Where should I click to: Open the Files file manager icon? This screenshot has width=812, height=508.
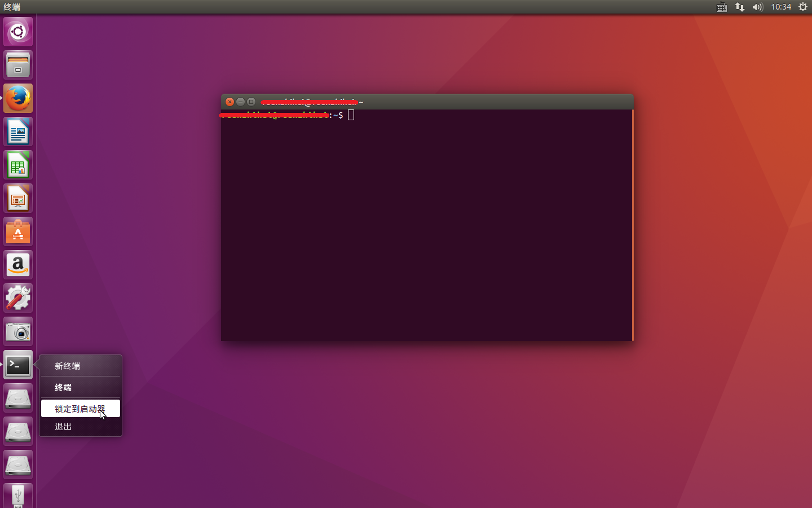[17, 64]
